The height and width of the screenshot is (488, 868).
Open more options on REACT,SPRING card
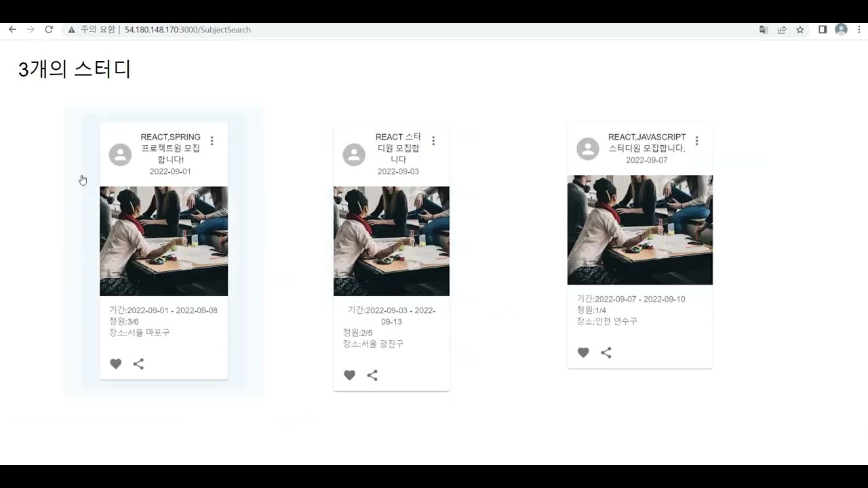[x=212, y=141]
